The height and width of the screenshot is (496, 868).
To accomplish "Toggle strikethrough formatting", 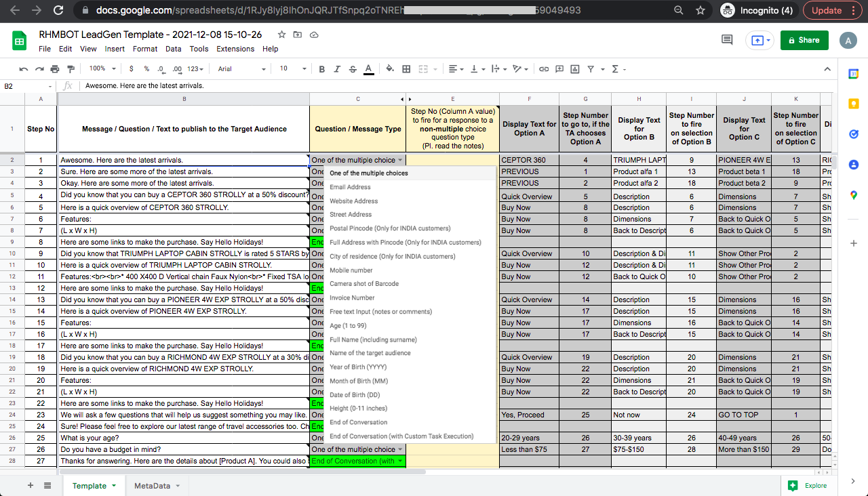I will 353,68.
